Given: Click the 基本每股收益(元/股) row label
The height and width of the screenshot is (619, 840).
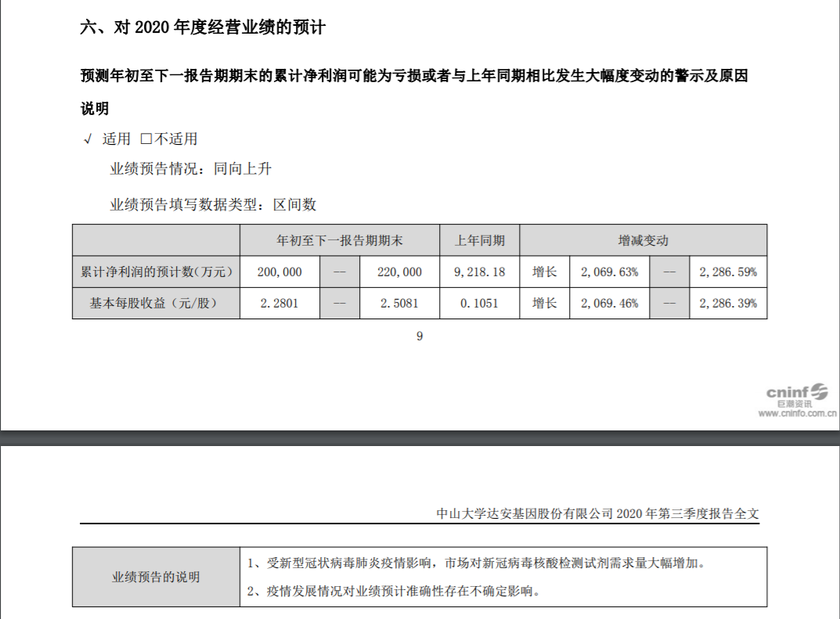Looking at the screenshot, I should (x=157, y=303).
